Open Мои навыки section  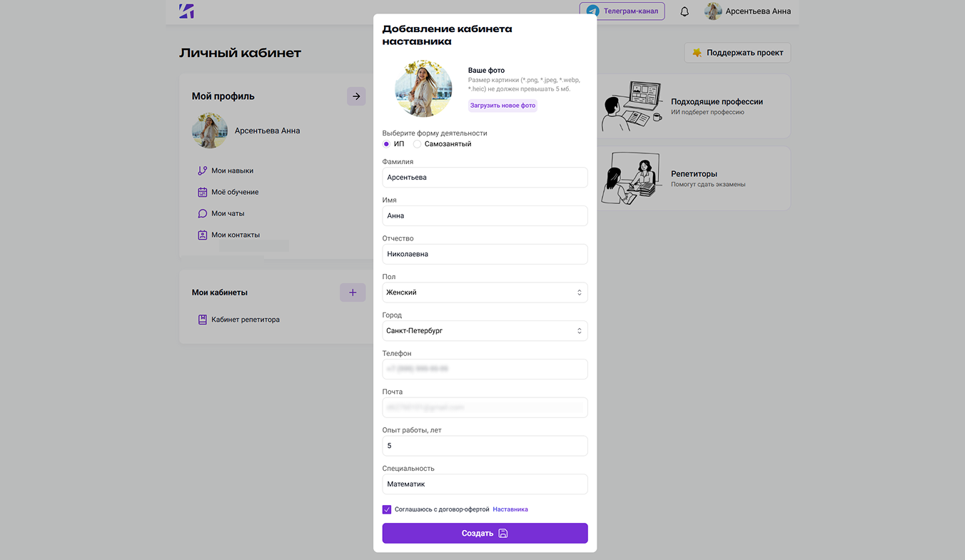(232, 171)
